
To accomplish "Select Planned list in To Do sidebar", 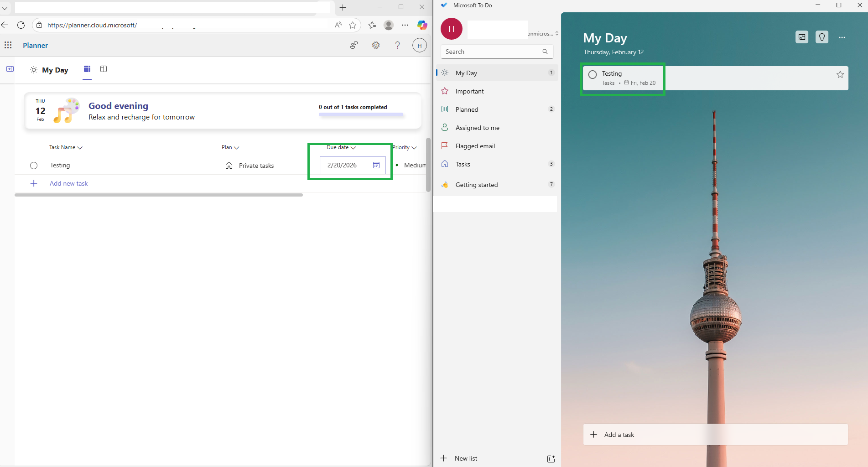I will coord(497,109).
